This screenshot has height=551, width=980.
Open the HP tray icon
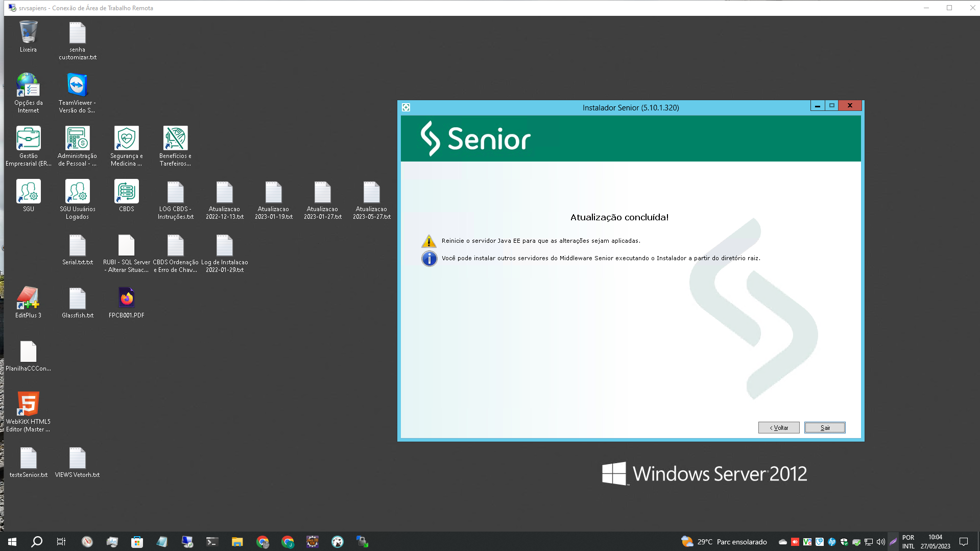832,542
